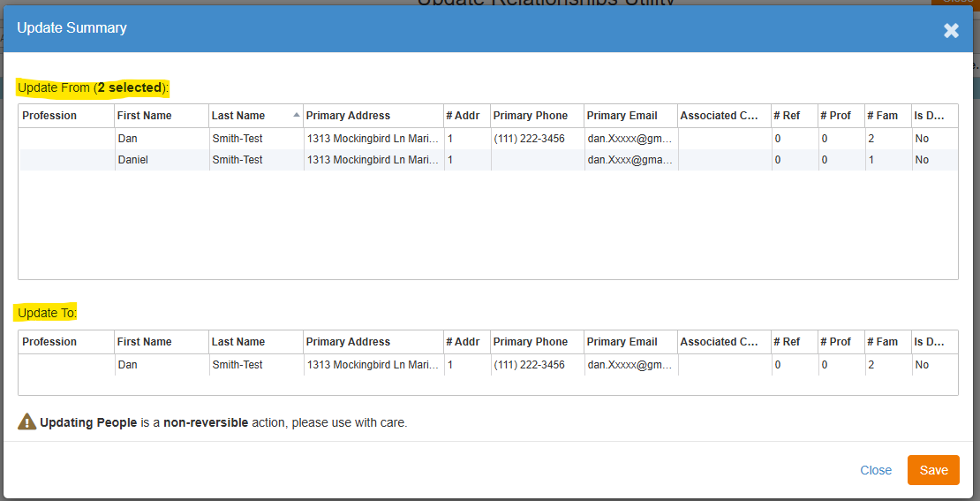Click the address cell in the Daniel row

373,160
